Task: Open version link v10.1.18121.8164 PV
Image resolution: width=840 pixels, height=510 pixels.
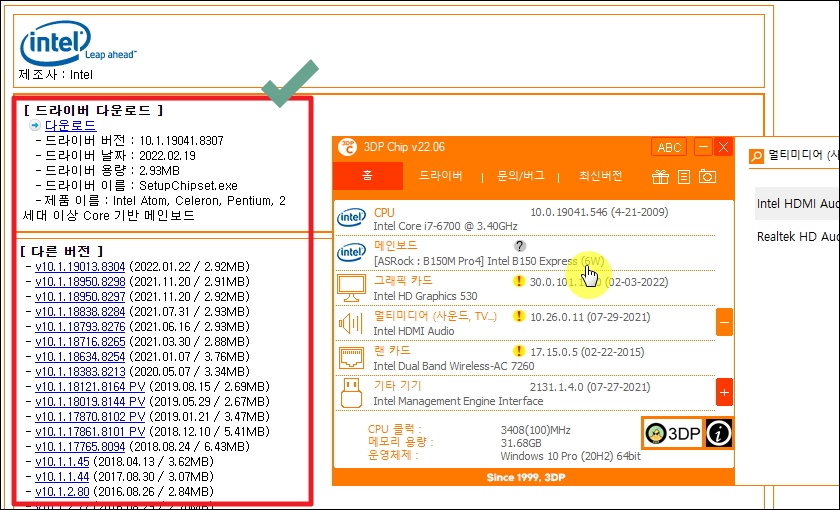Action: 90,387
